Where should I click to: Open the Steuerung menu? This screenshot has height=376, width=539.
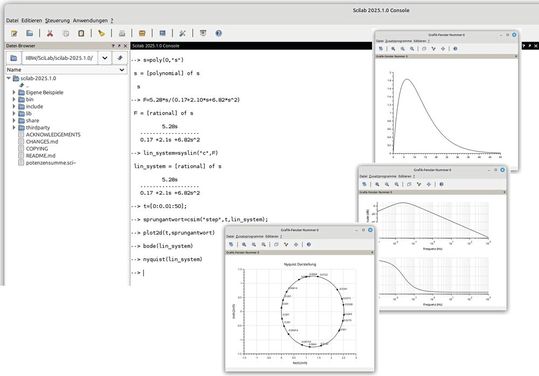57,21
